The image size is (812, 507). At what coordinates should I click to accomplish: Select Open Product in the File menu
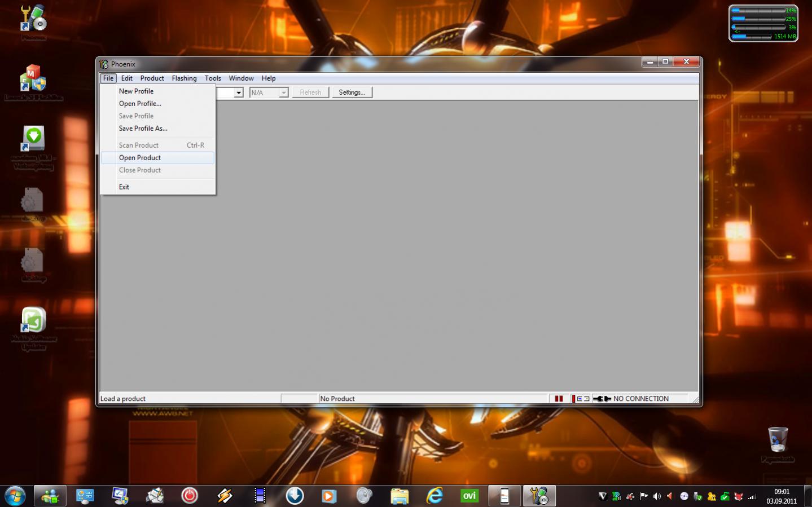click(x=157, y=158)
